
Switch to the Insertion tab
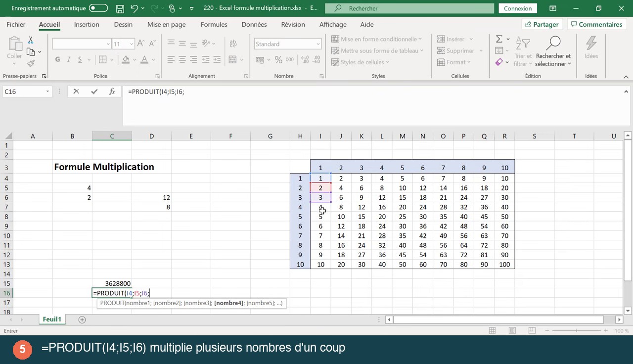pos(87,24)
